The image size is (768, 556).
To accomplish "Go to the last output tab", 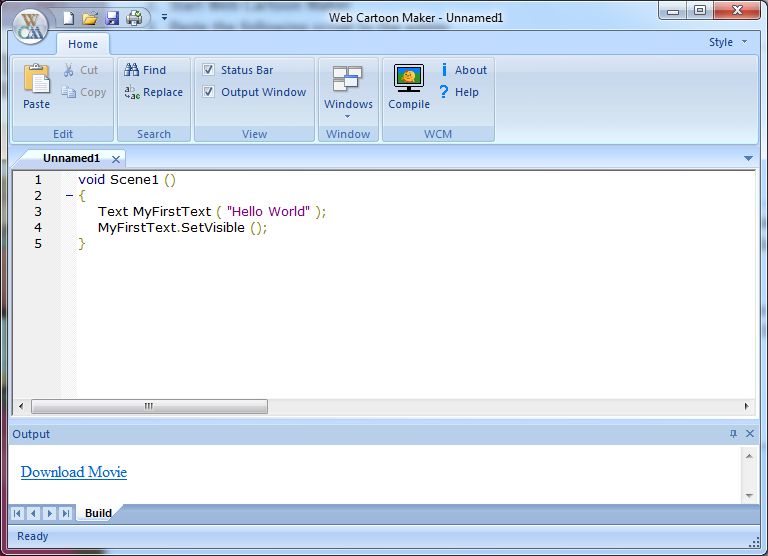I will pos(66,513).
